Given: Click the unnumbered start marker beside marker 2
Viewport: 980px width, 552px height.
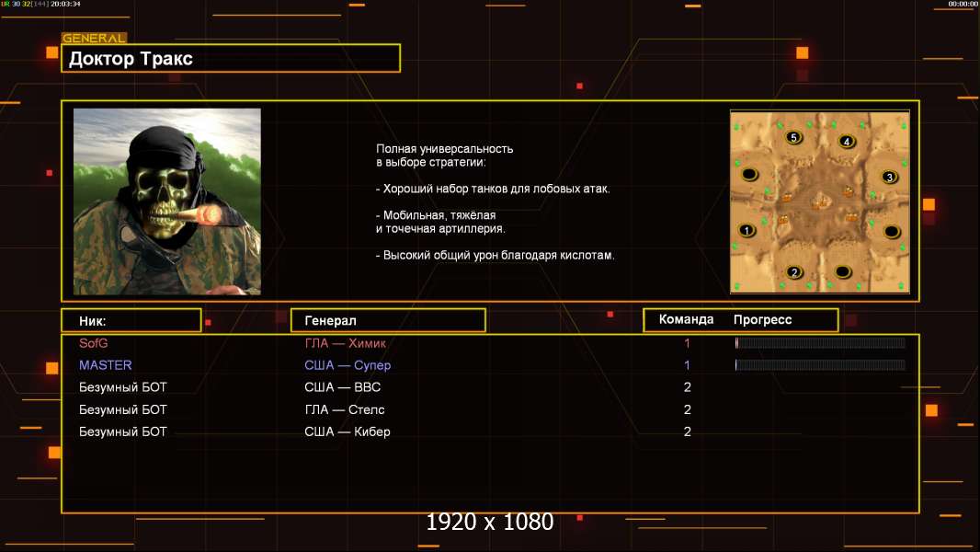Looking at the screenshot, I should [843, 272].
